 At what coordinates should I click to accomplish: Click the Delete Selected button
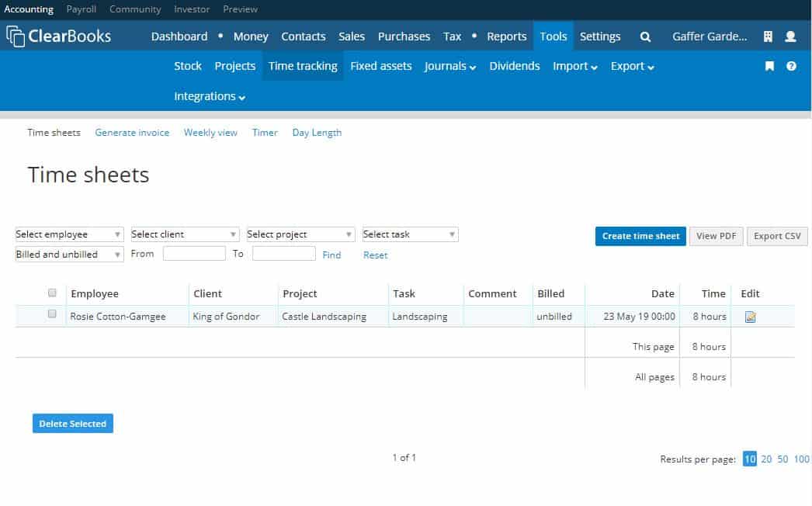coord(72,424)
